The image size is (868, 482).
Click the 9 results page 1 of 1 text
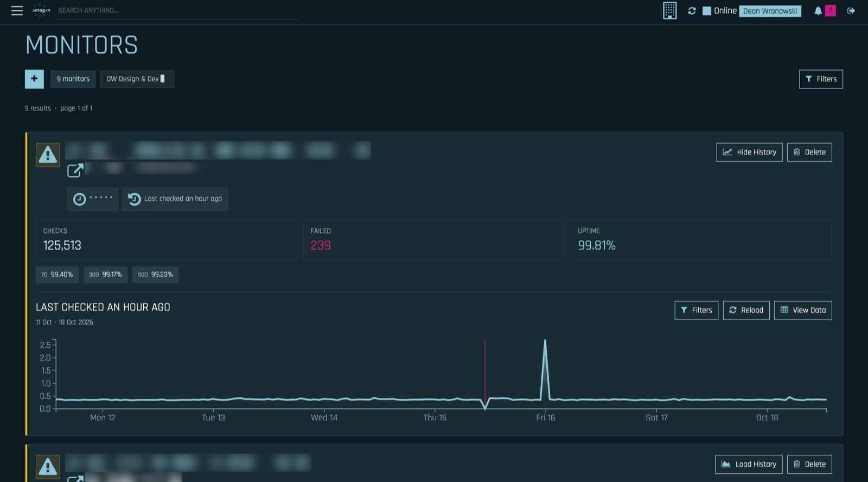59,109
